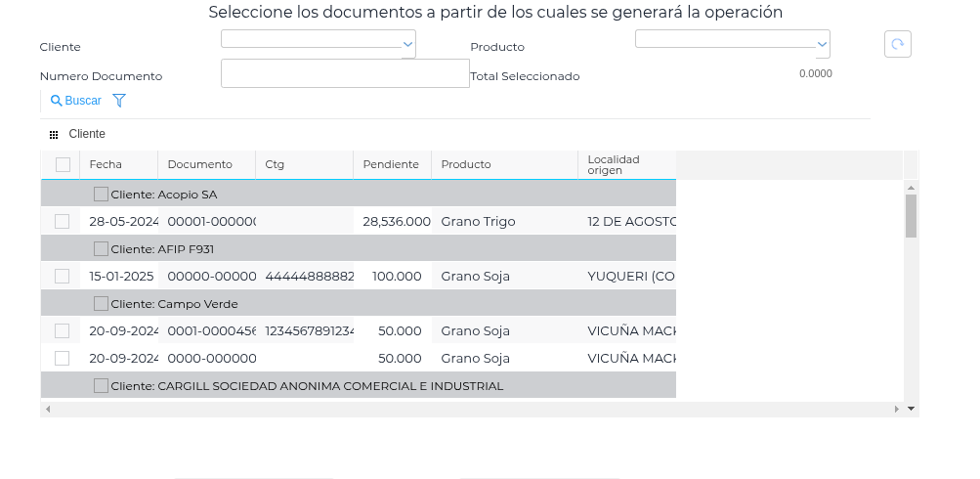Image resolution: width=980 pixels, height=479 pixels.
Task: Toggle the select-all header checkbox
Action: pyautogui.click(x=63, y=164)
